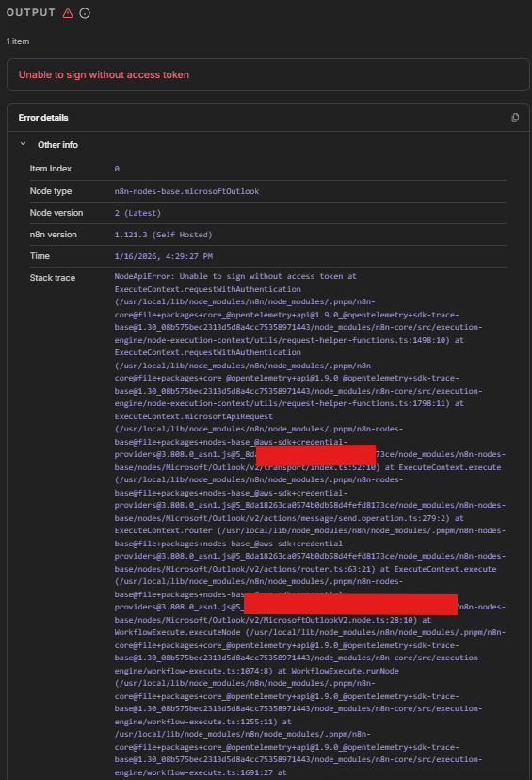Click the line containing send.operation.ts:279:2
The height and width of the screenshot is (780, 532).
289,518
